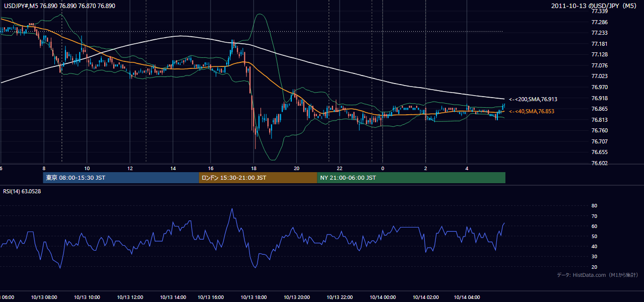Click hour marker 0 under price chart
The image size is (644, 302).
click(x=382, y=168)
